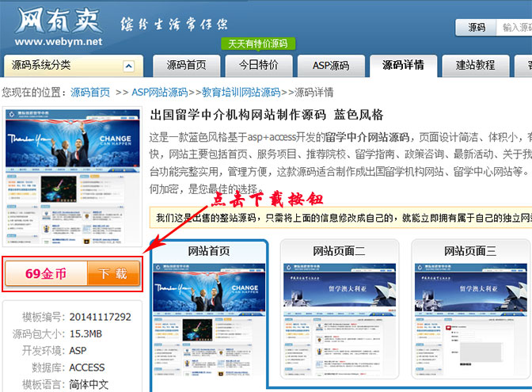Image resolution: width=532 pixels, height=392 pixels.
Task: Click the yellow notice bar 我们这是出售的整站源码
Action: coord(340,218)
